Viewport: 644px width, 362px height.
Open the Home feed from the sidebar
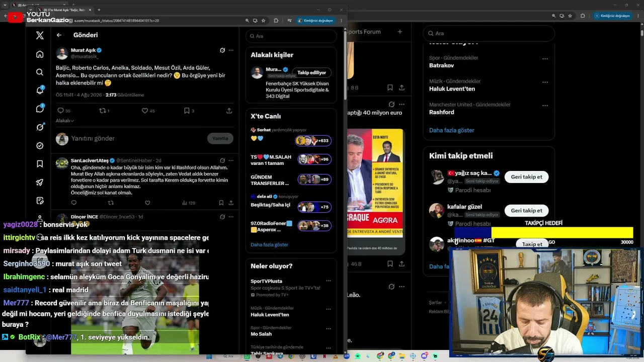(x=40, y=54)
